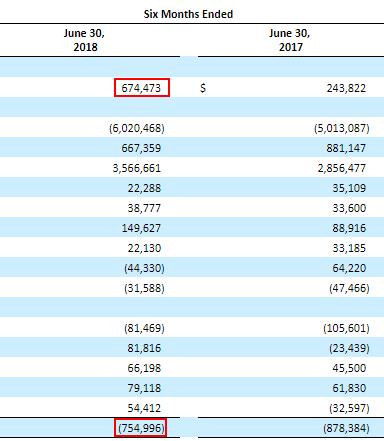Select the 149,627 value
Screen dimensions: 384x441
point(141,228)
